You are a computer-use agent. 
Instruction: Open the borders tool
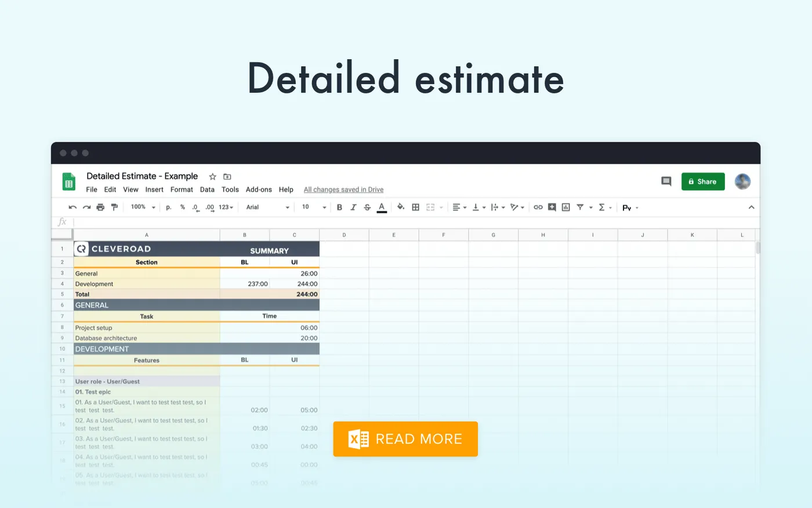pos(415,207)
